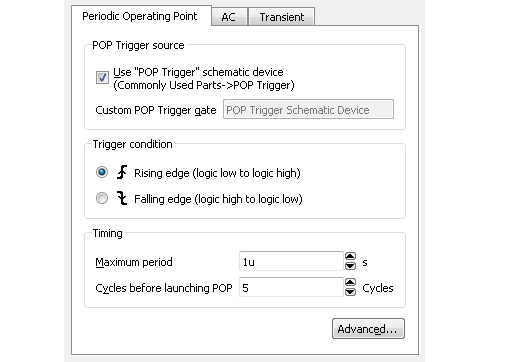Click the Maximum period label
Viewport: 519px width, 362px height.
coord(134,262)
